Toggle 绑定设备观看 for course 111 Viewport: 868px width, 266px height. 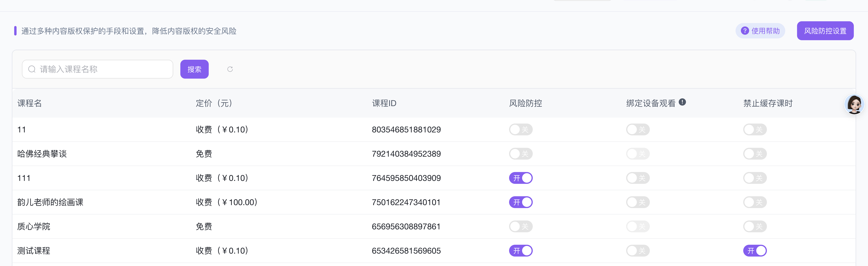[x=638, y=178]
